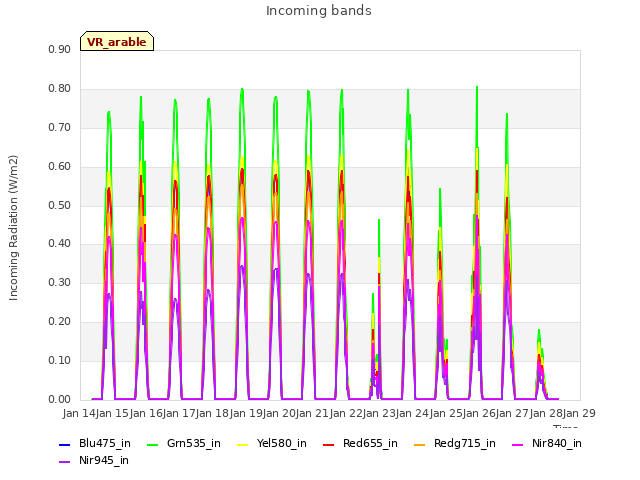Click the Red655_in red legend swatch

329,444
